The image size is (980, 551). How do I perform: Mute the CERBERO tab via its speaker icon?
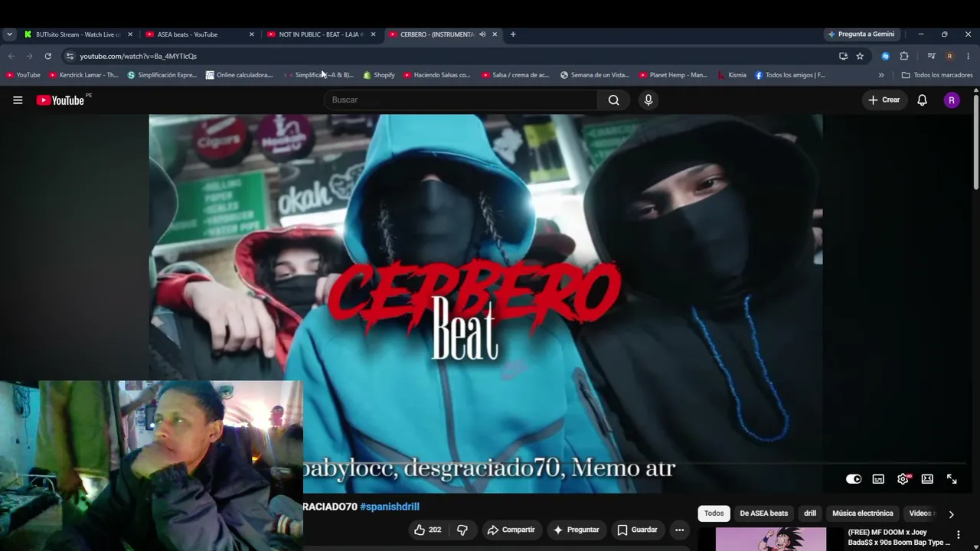pos(482,34)
